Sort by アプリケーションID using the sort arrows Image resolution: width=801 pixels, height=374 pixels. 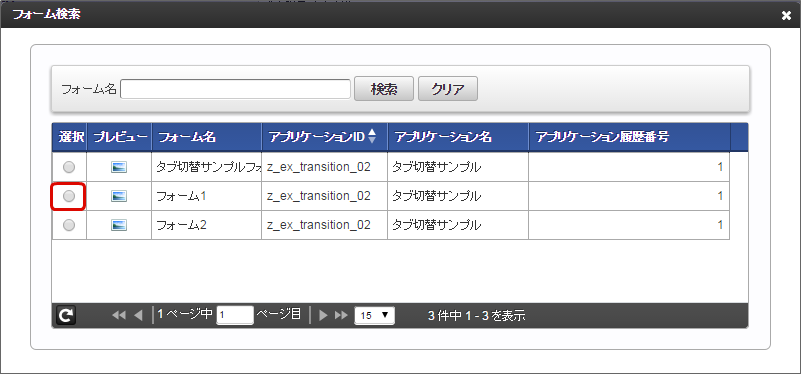(372, 136)
